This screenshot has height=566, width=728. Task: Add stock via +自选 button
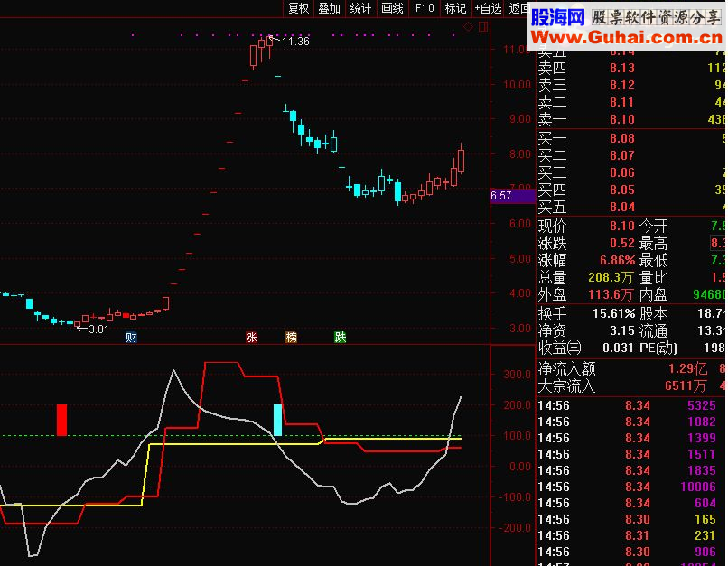(488, 8)
